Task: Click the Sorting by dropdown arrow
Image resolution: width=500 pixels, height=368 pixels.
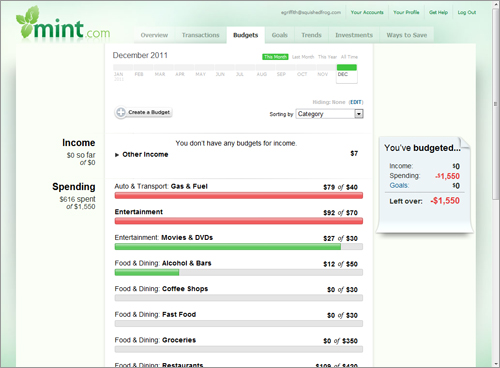Action: 359,114
